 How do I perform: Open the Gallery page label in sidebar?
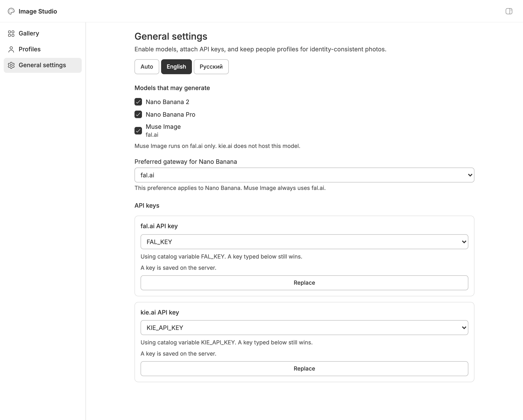[29, 33]
